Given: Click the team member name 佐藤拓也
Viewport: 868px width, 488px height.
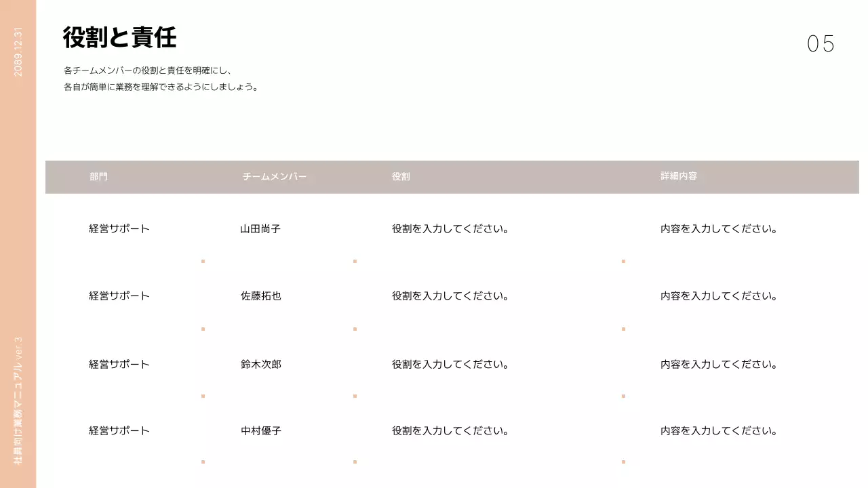Looking at the screenshot, I should [x=260, y=296].
